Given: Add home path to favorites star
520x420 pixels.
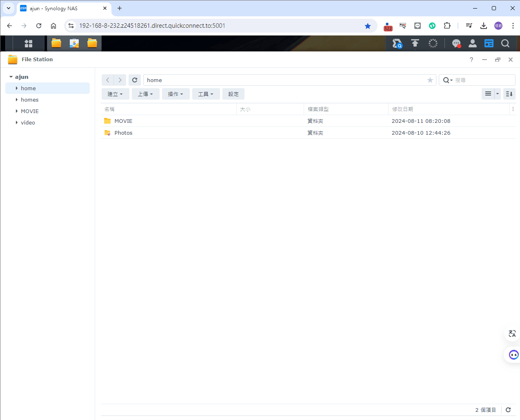Looking at the screenshot, I should click(430, 80).
